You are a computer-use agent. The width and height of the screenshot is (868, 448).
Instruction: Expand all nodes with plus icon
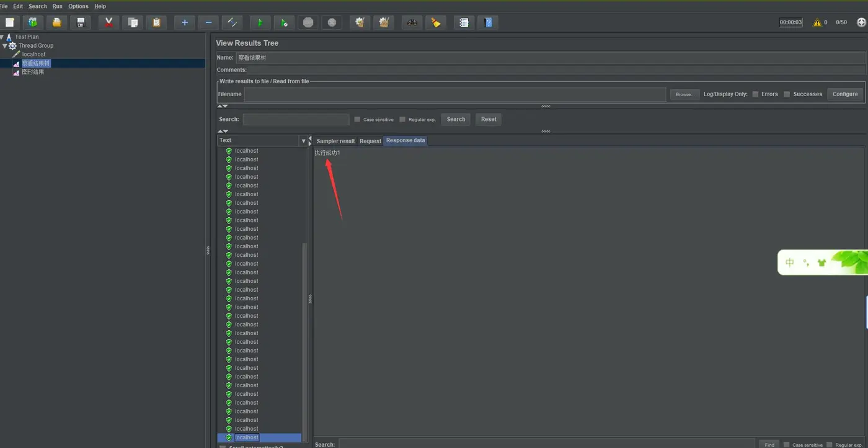coord(184,22)
